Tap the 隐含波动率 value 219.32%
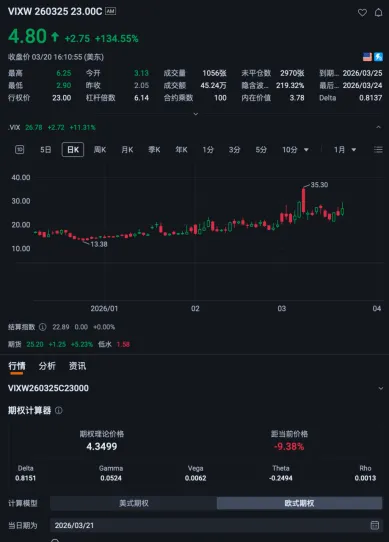Image resolution: width=389 pixels, height=542 pixels. [290, 85]
